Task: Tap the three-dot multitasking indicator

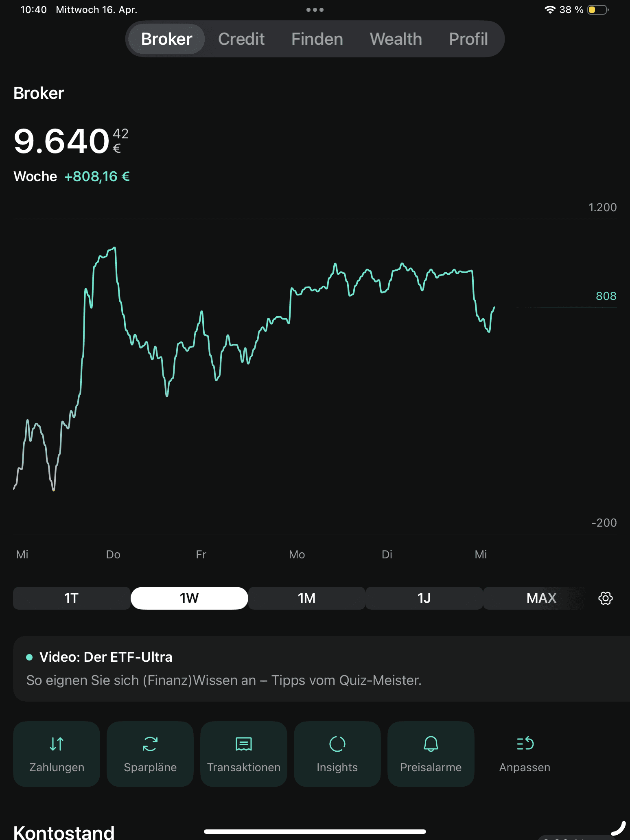Action: tap(315, 10)
